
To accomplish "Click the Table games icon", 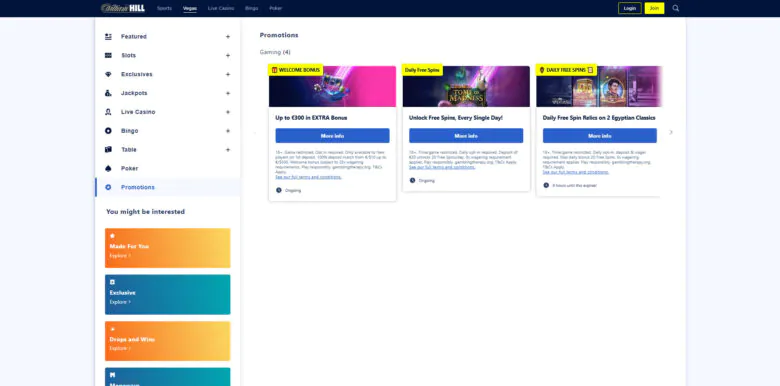I will coord(108,150).
